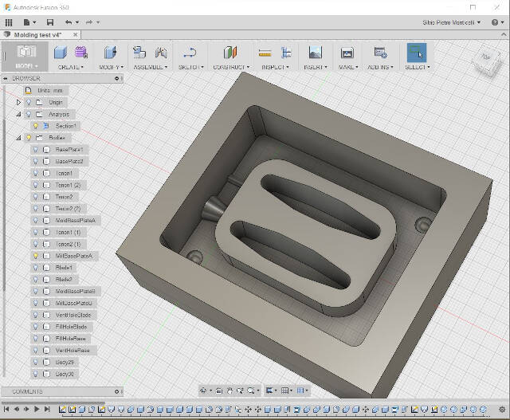Open the CREATE menu

pos(71,67)
